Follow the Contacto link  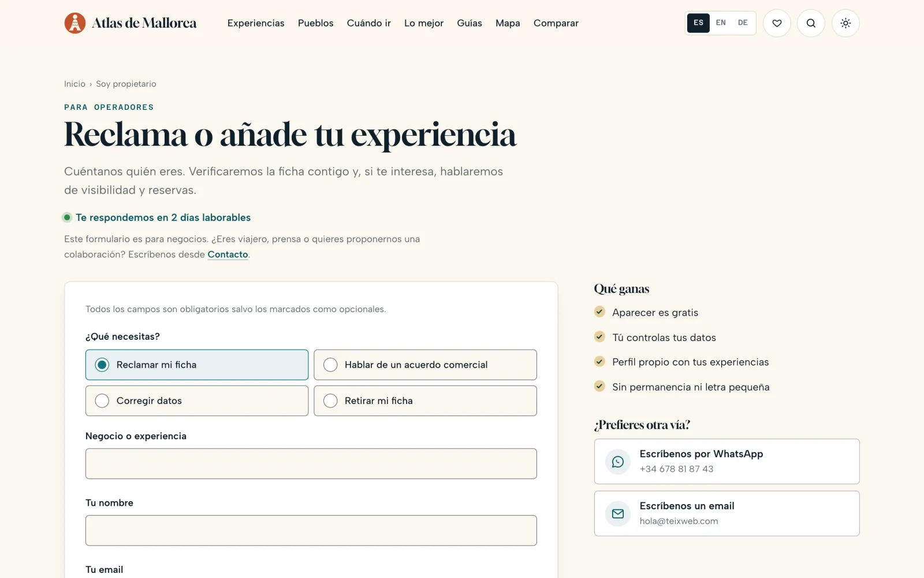(228, 254)
